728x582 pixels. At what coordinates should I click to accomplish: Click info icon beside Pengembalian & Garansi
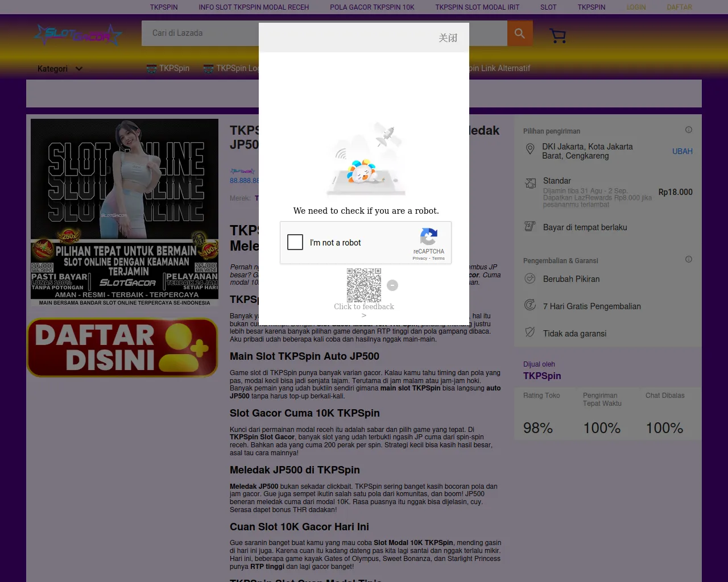tap(689, 259)
